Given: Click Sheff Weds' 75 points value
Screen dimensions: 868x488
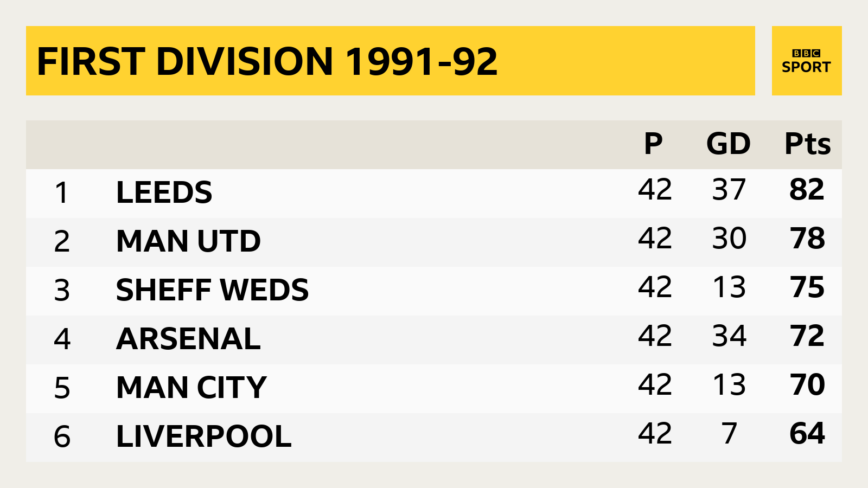Looking at the screenshot, I should pyautogui.click(x=807, y=287).
